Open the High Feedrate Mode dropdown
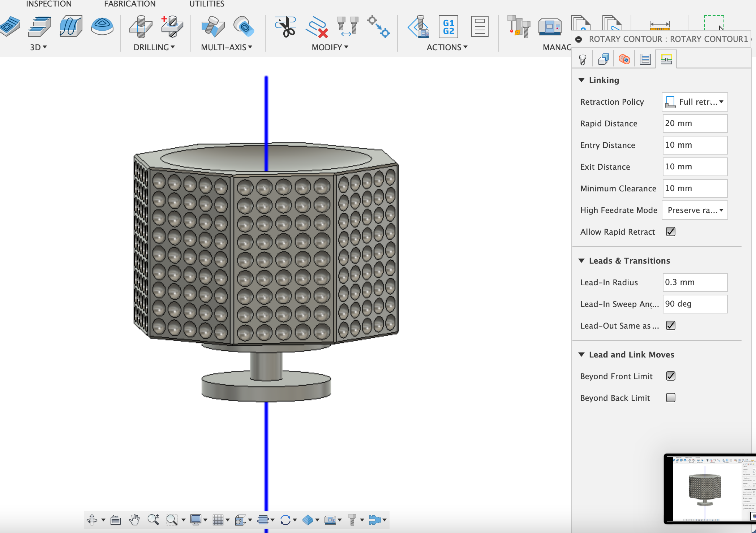Screen dimensions: 756x533 point(695,210)
